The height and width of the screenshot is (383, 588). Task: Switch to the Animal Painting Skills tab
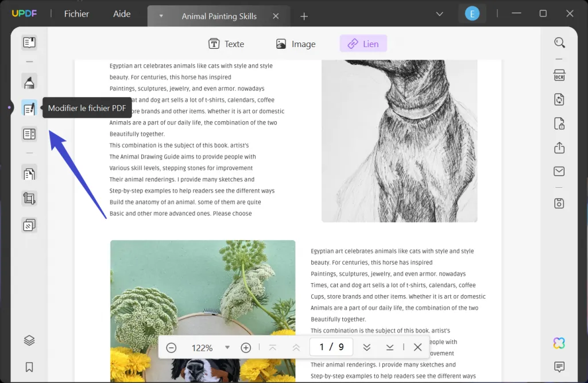click(219, 16)
